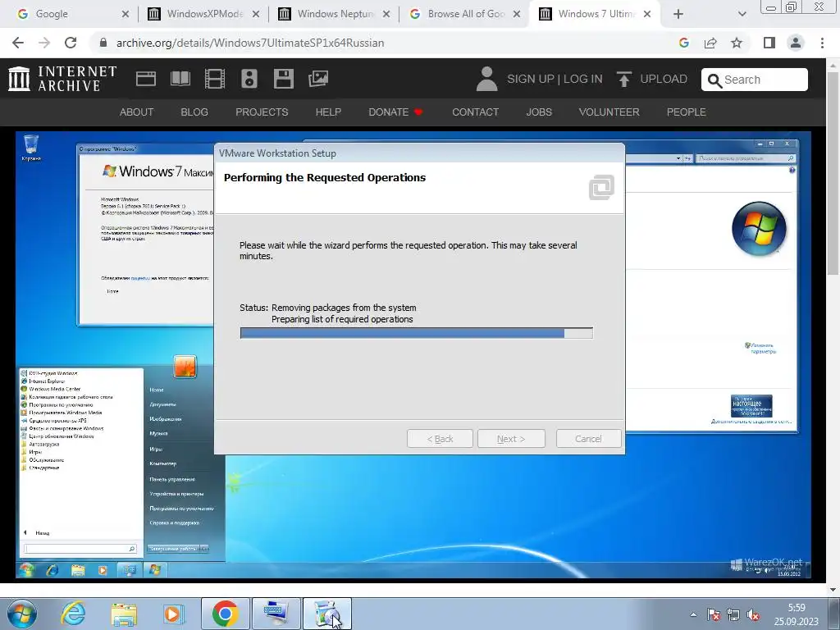Screen dimensions: 840x630
Task: Click the VMware setup progress bar
Action: coord(416,333)
